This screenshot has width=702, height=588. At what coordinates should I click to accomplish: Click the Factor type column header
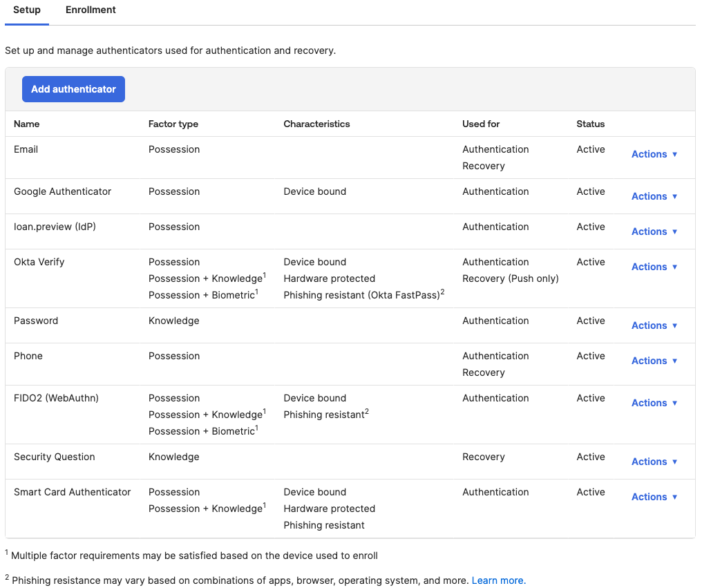pos(173,124)
